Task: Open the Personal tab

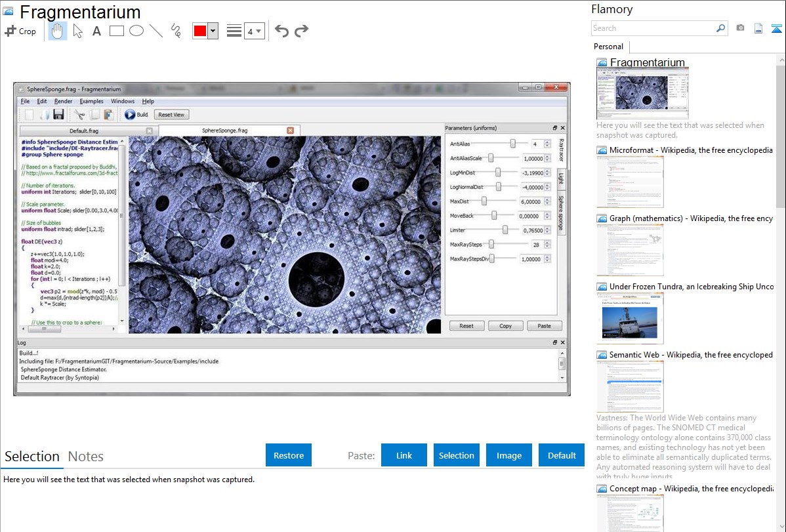Action: (x=608, y=47)
